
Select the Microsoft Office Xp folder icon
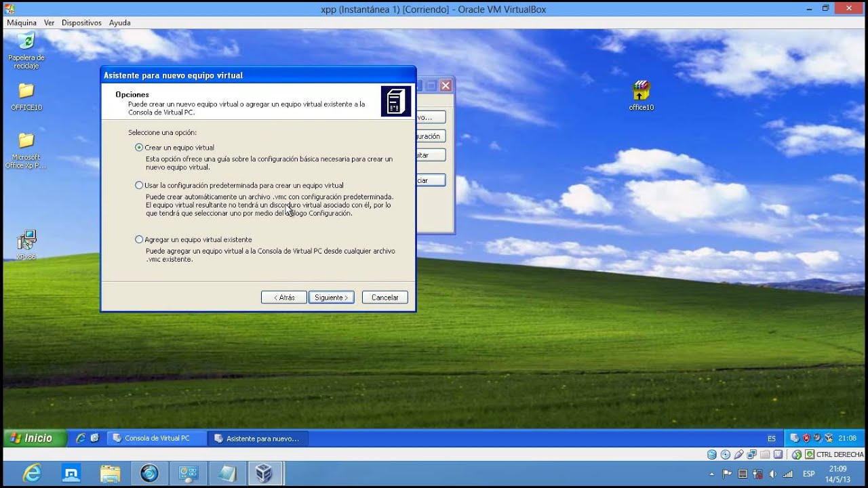pyautogui.click(x=26, y=150)
